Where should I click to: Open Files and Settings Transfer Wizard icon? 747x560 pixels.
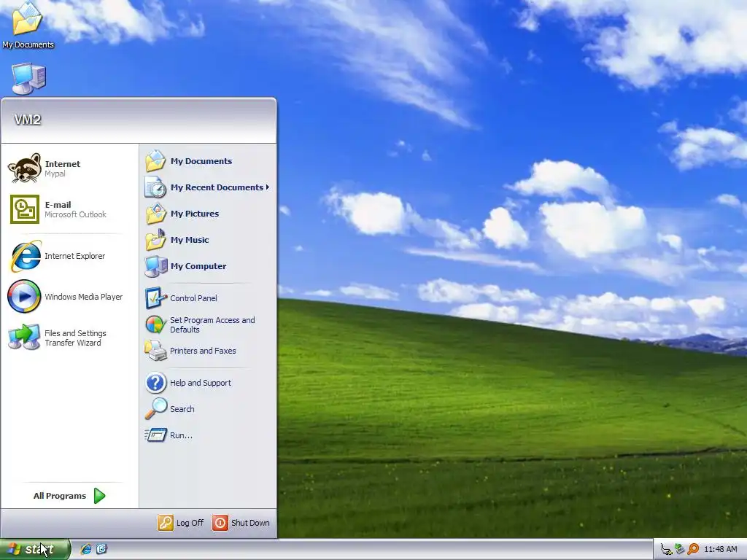coord(24,337)
